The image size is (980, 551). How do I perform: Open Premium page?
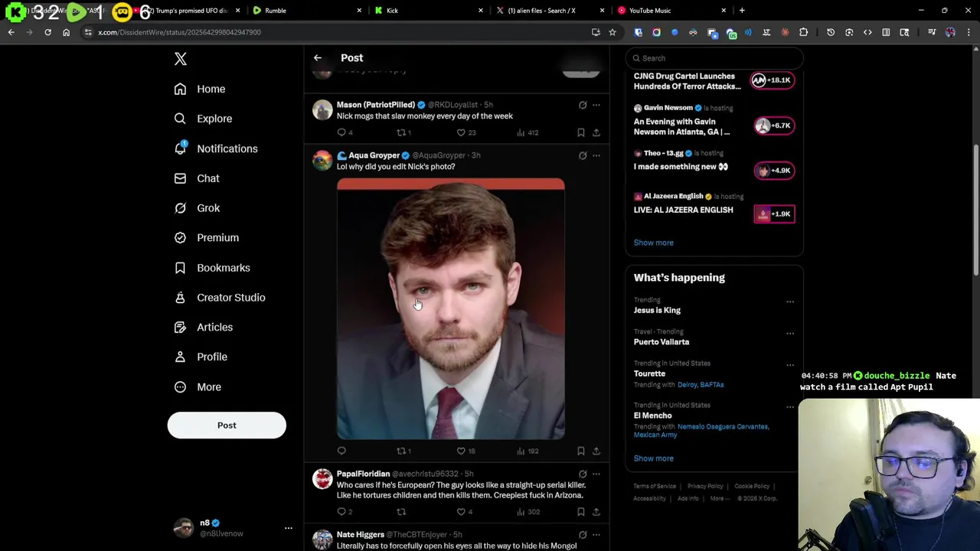click(x=207, y=238)
